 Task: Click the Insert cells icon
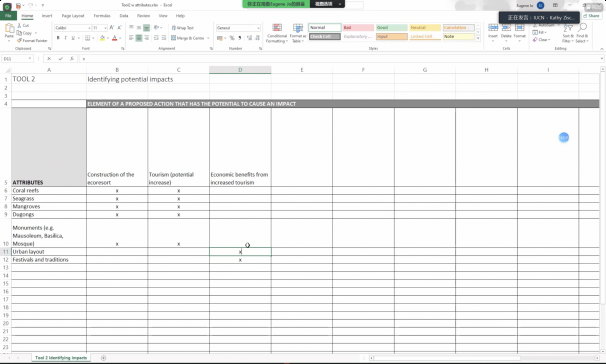(493, 31)
